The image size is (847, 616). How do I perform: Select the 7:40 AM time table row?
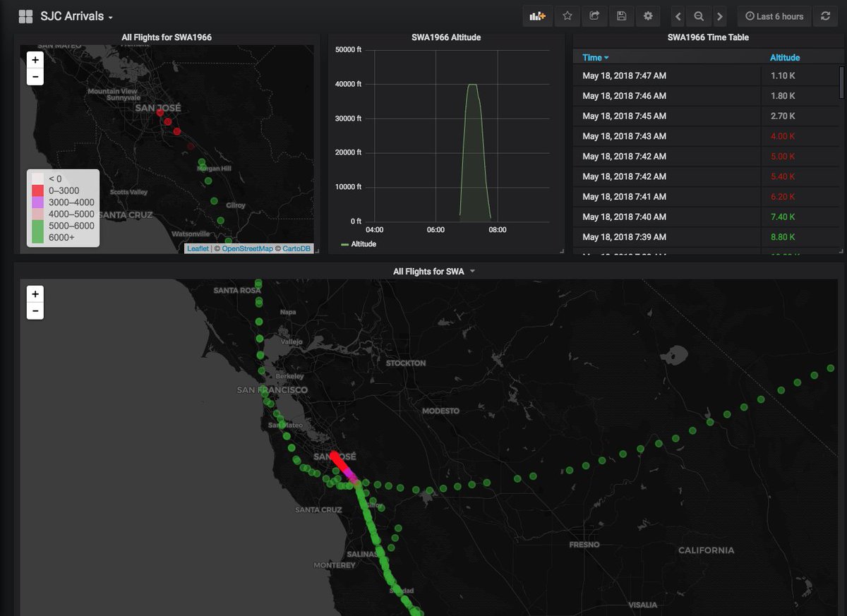(x=708, y=217)
